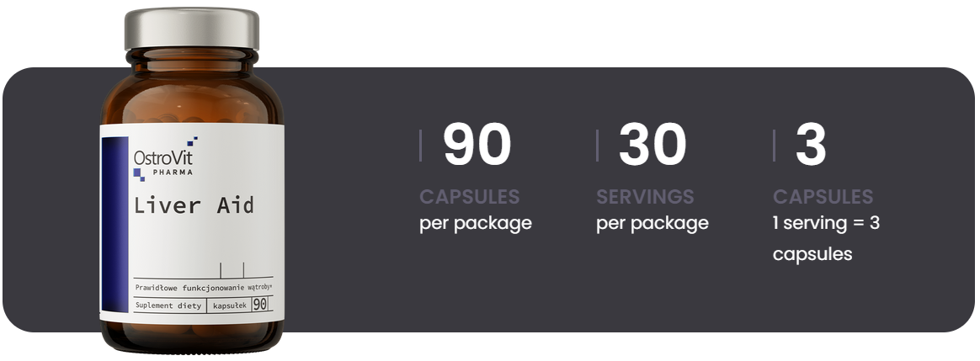980x361 pixels.
Task: Click the 'per package' text under SERVINGS
Action: click(x=652, y=223)
